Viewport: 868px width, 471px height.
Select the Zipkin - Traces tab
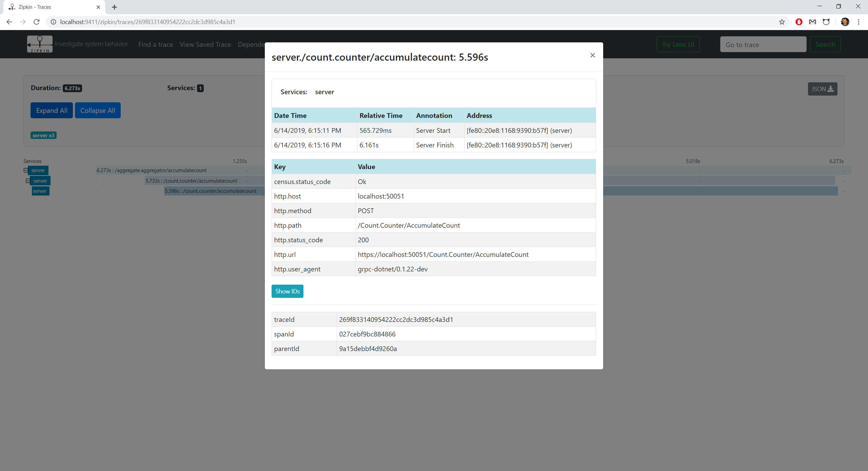pos(54,7)
